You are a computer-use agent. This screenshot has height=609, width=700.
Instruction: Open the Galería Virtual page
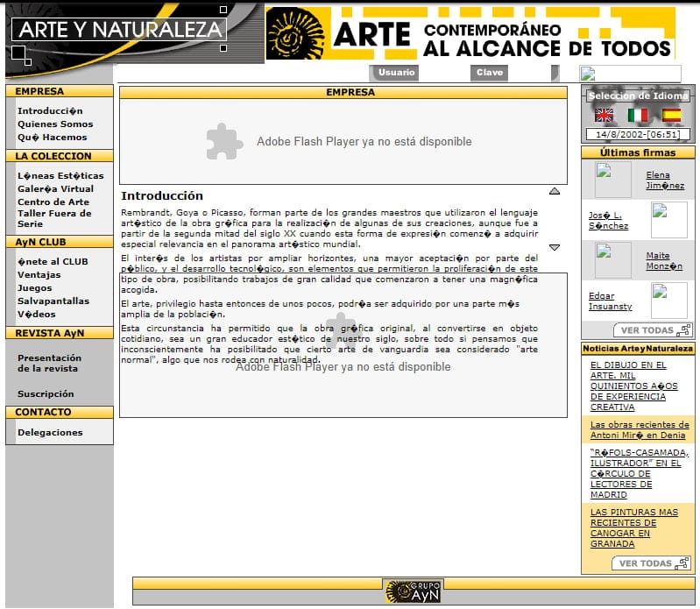pyautogui.click(x=56, y=189)
